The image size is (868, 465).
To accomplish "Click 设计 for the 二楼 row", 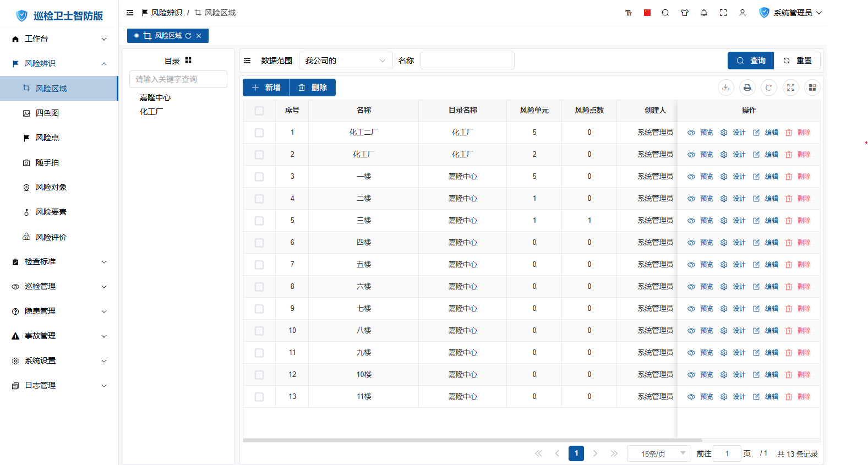I will point(733,199).
